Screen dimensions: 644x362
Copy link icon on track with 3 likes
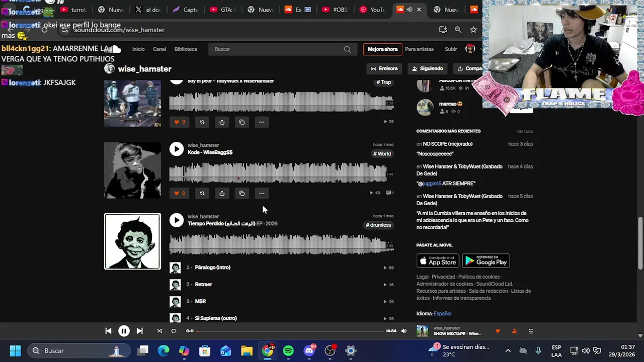coord(242,122)
